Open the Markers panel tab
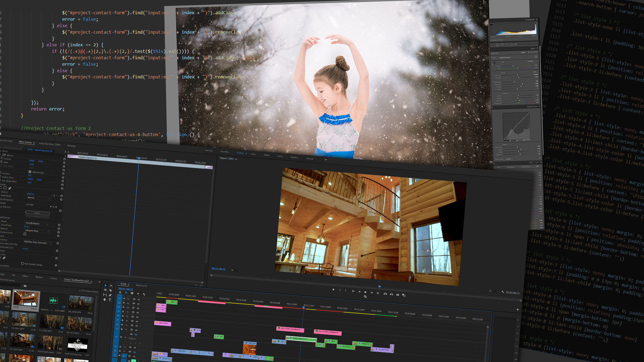 tap(39, 277)
